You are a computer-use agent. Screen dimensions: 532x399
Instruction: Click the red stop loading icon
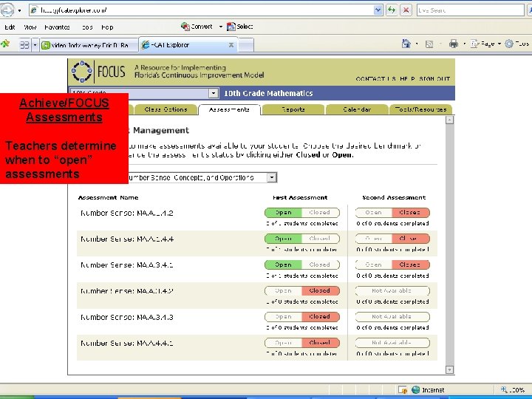click(x=406, y=10)
